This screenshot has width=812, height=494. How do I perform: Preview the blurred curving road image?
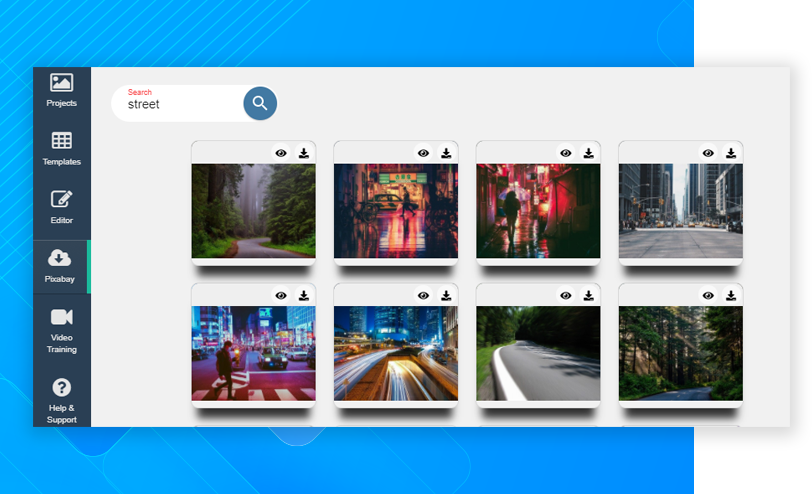coord(566,296)
